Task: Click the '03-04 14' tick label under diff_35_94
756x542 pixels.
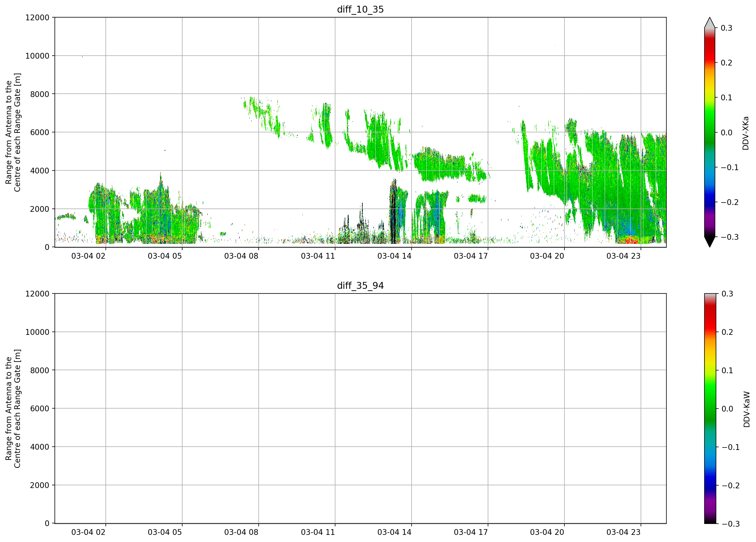Action: tap(394, 532)
